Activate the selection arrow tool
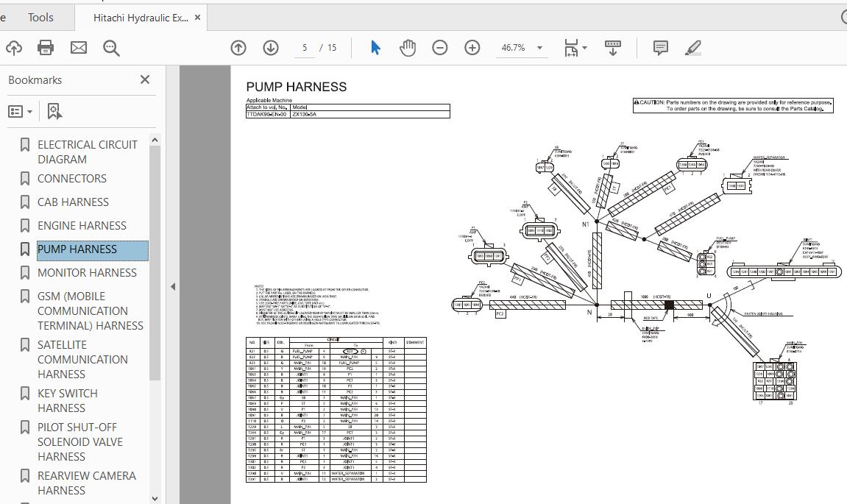This screenshot has height=504, width=847. [375, 47]
